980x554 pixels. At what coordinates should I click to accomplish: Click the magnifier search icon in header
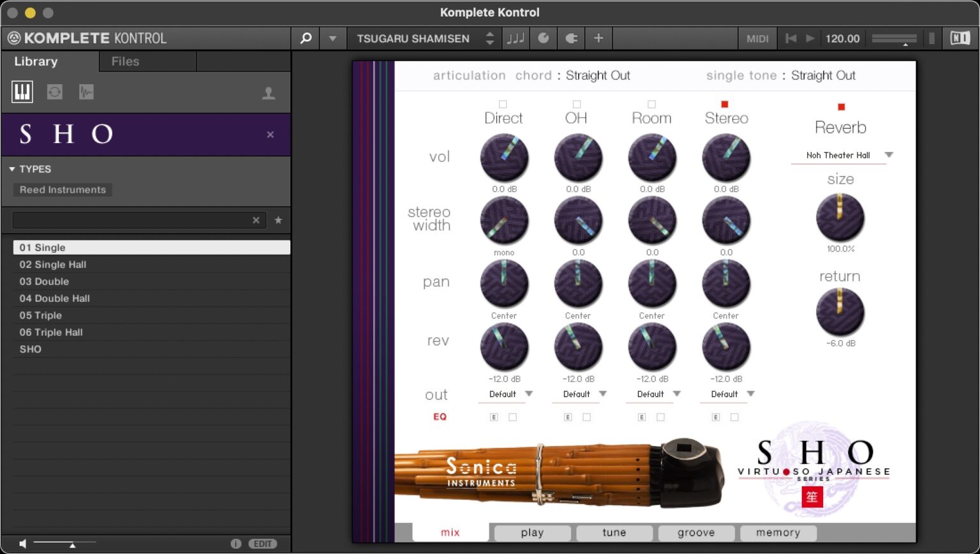click(306, 38)
